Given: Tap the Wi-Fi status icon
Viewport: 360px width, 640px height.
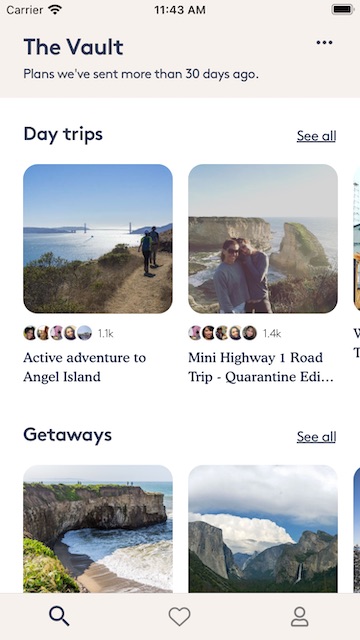Looking at the screenshot, I should 55,9.
